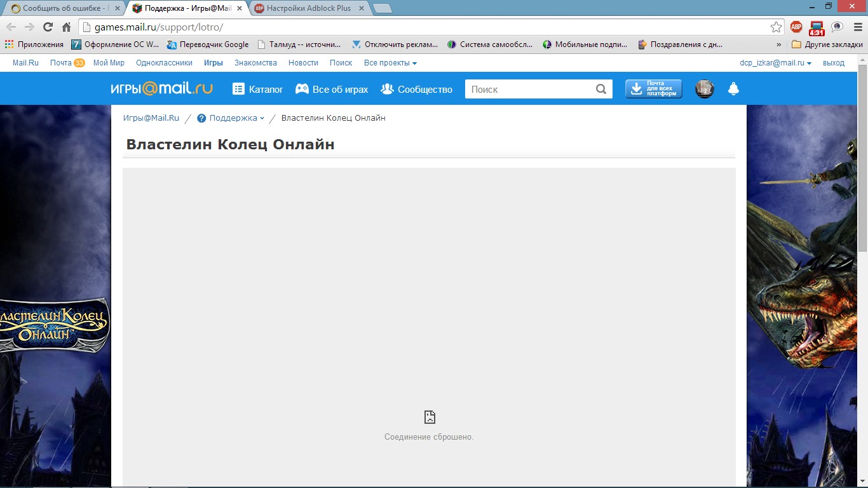The height and width of the screenshot is (488, 868).
Task: Click the broken page icon
Action: click(x=430, y=417)
